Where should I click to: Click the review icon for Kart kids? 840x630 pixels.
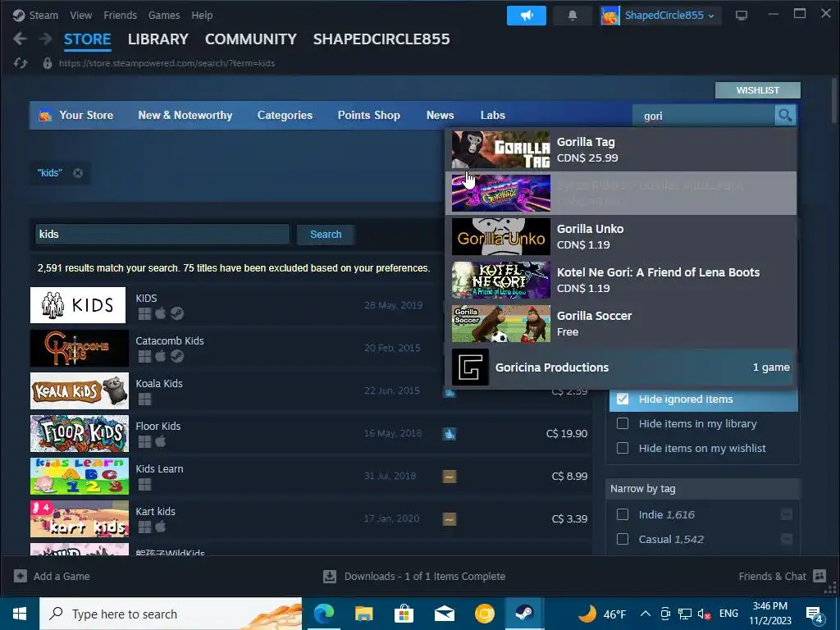point(450,518)
